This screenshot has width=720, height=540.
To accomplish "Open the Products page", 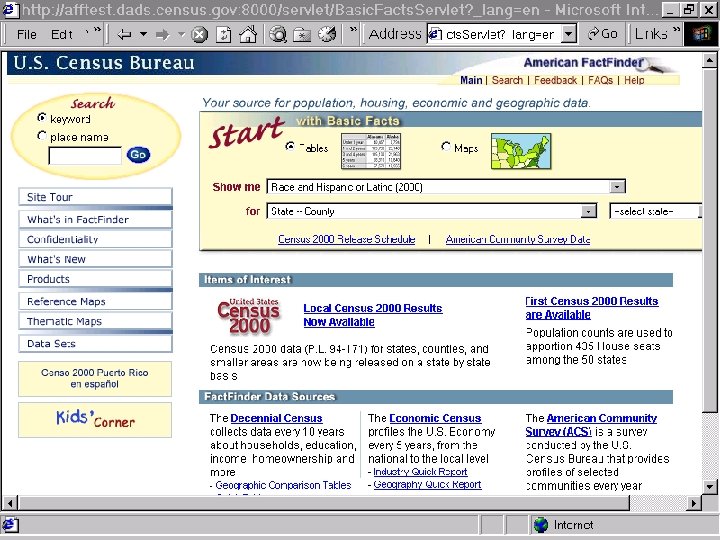I will click(96, 279).
